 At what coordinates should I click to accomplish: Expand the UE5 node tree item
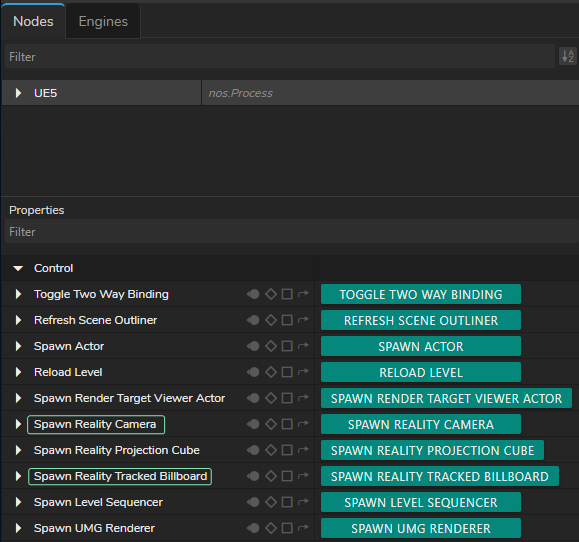(18, 93)
